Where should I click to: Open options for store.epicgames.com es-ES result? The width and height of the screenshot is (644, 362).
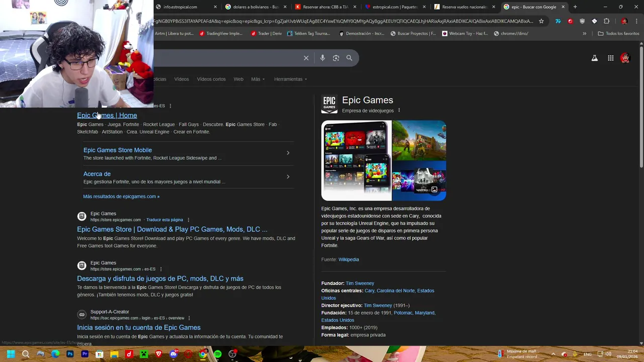[161, 269]
